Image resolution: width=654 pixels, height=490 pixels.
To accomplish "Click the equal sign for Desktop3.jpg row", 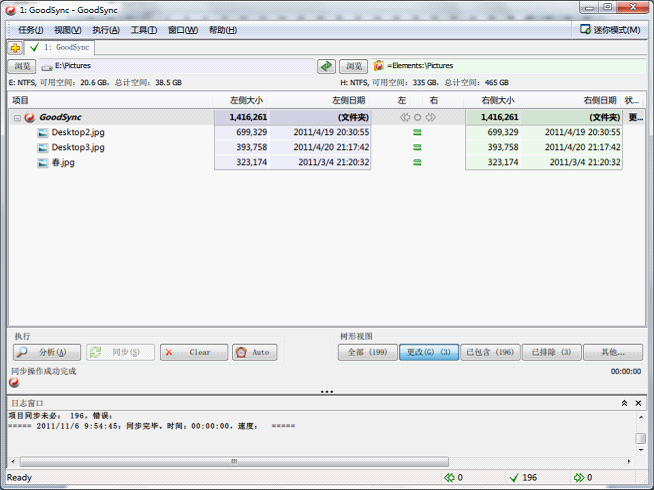I will [x=417, y=147].
